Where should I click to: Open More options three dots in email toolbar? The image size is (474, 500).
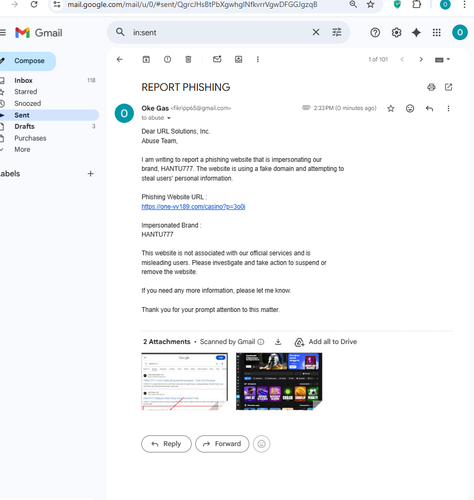coord(258,59)
